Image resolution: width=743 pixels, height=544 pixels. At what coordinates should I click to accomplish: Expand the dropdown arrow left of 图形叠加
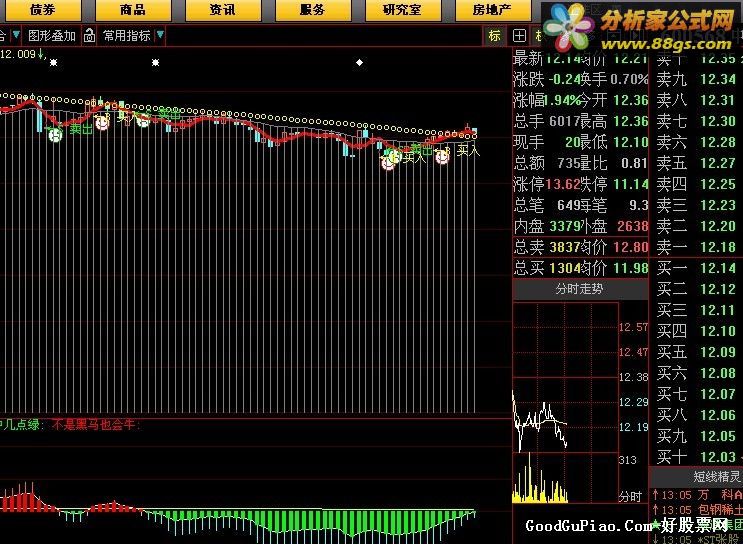(x=16, y=35)
